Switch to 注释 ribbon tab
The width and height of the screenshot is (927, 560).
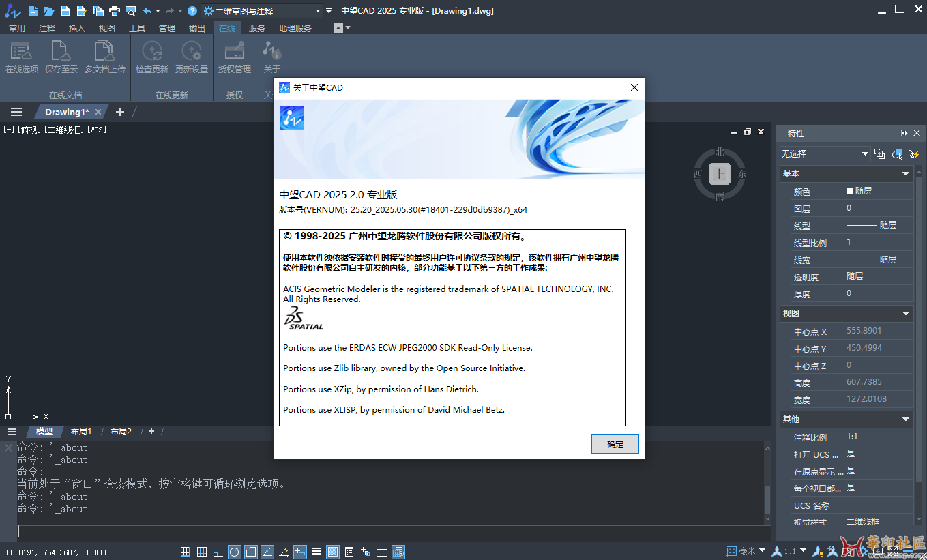(x=47, y=28)
